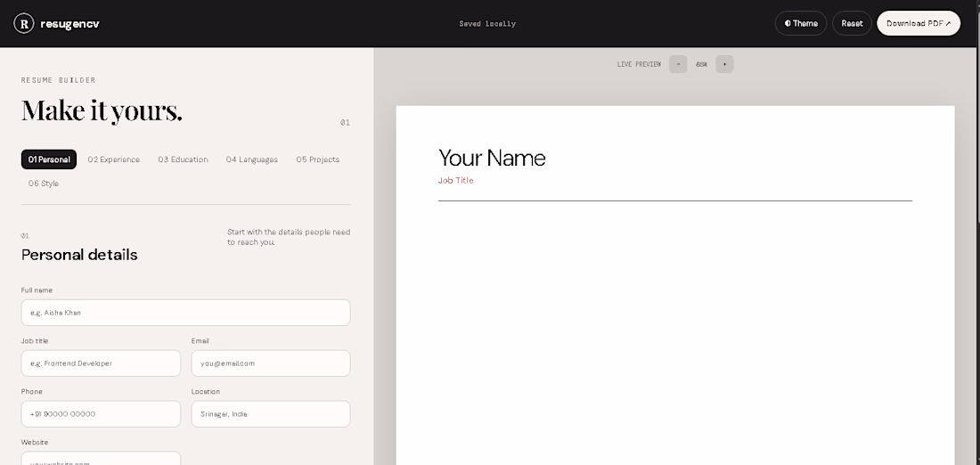Open the 05 Projects tab
Viewport: 980px width, 465px height.
pyautogui.click(x=317, y=159)
